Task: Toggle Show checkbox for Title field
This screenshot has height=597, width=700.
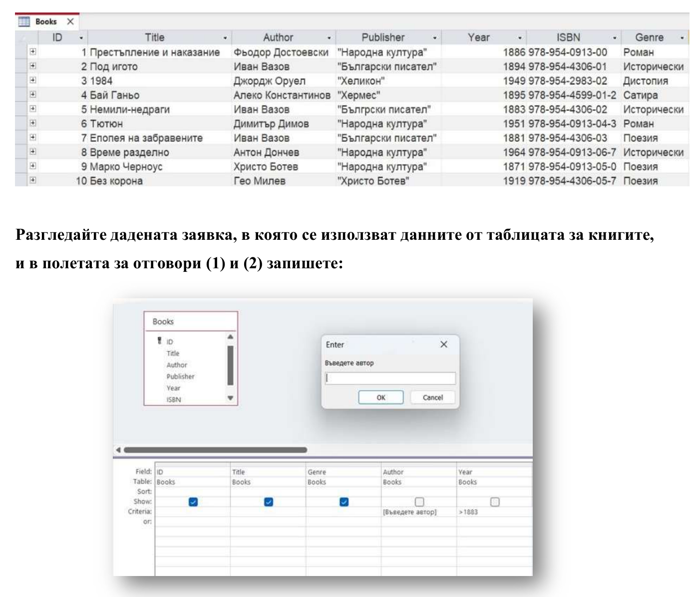Action: pyautogui.click(x=269, y=502)
